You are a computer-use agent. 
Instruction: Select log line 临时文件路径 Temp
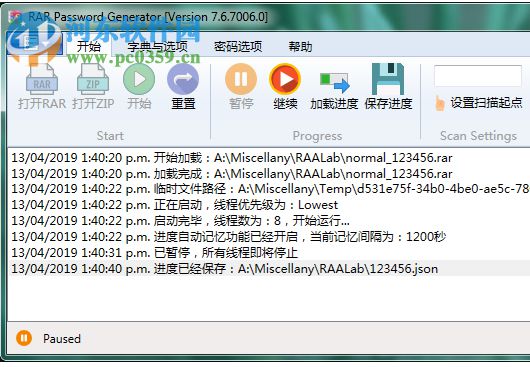pos(269,189)
